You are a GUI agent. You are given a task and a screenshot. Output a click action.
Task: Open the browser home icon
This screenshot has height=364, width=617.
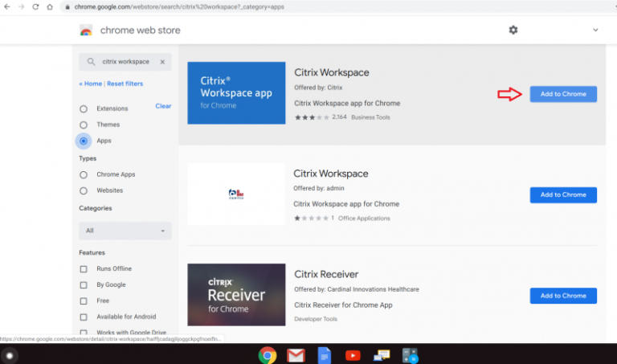[50, 6]
